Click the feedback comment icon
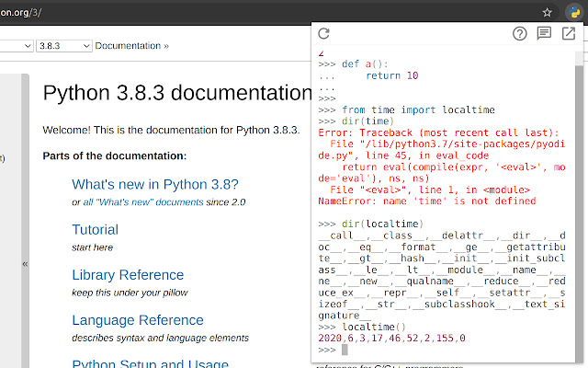This screenshot has height=368, width=588. click(544, 34)
